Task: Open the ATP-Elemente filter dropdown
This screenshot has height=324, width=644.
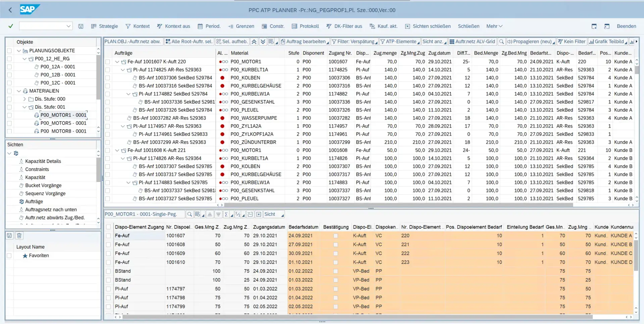Action: click(x=400, y=42)
